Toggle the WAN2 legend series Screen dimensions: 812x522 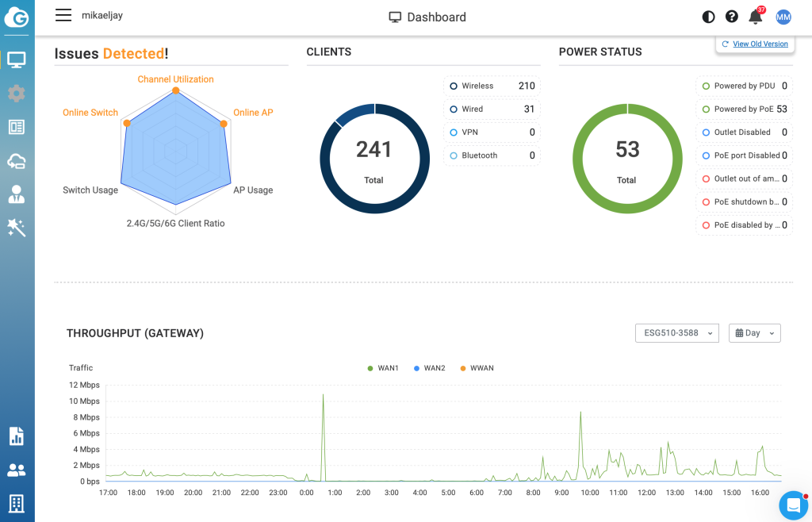tap(429, 368)
